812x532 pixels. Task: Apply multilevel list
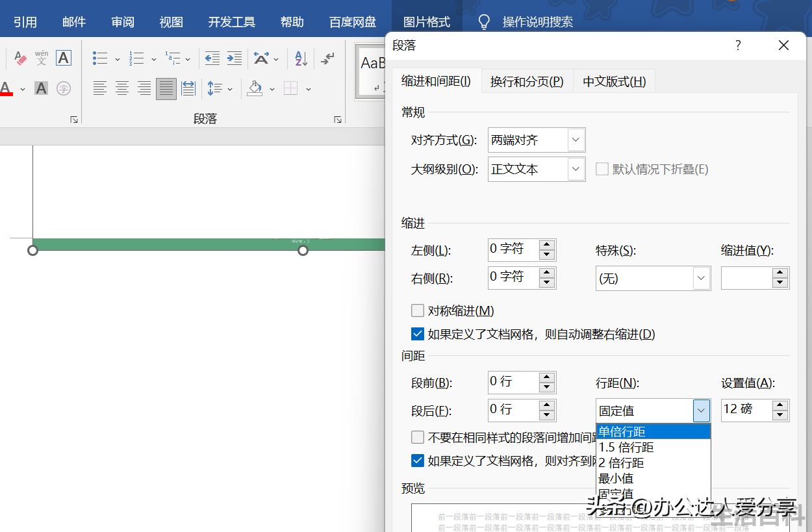pyautogui.click(x=173, y=58)
